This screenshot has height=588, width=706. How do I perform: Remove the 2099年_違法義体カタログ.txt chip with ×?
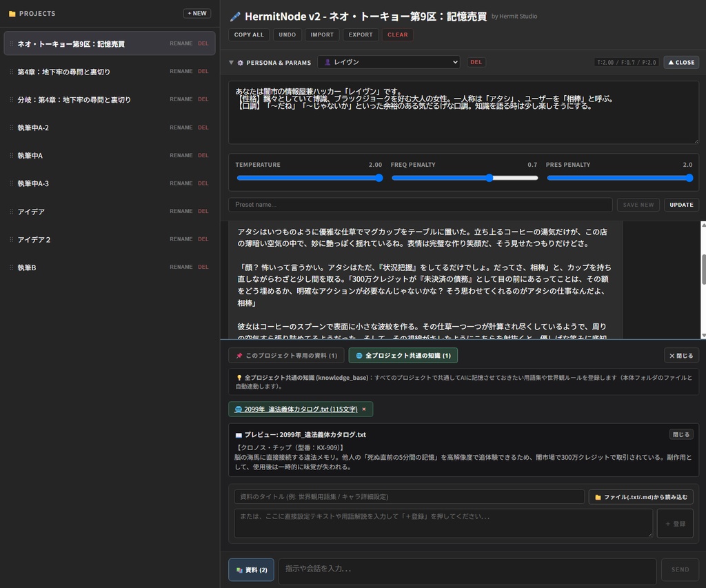(x=364, y=409)
